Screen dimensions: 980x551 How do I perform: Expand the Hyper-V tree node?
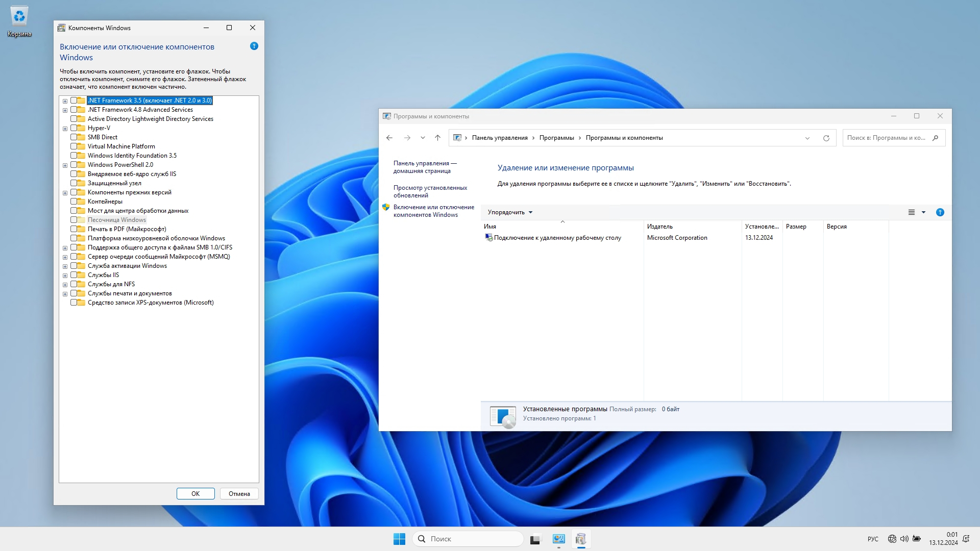[x=65, y=129]
